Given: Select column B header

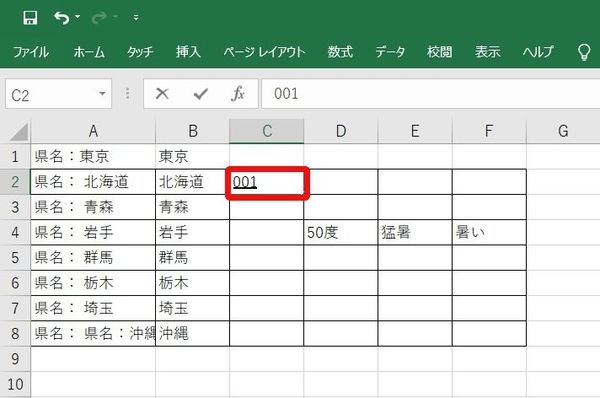Looking at the screenshot, I should [192, 131].
